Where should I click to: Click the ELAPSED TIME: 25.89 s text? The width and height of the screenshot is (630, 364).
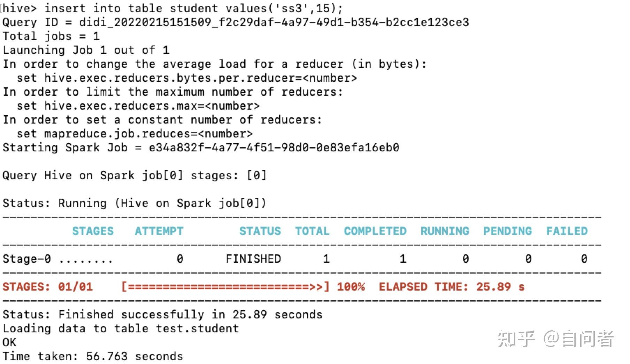click(x=452, y=287)
